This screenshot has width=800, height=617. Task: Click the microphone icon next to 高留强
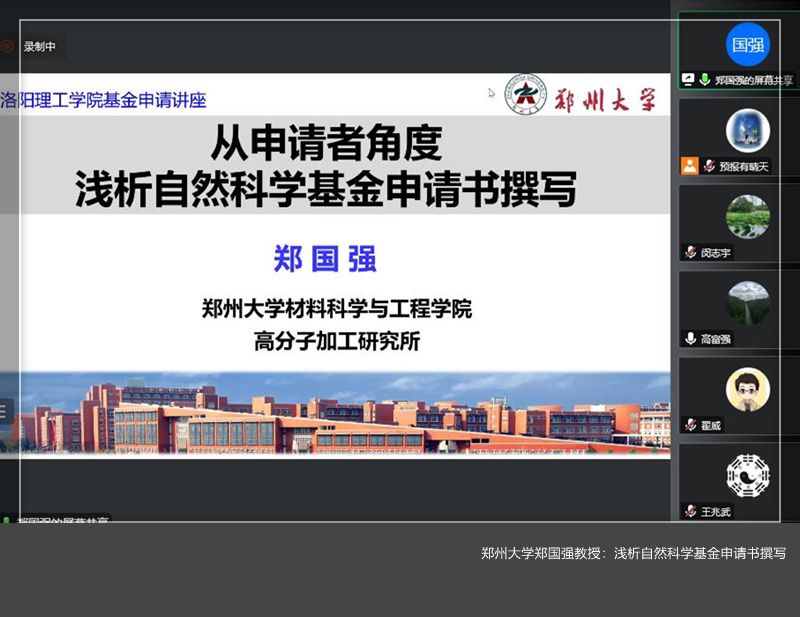[x=690, y=339]
